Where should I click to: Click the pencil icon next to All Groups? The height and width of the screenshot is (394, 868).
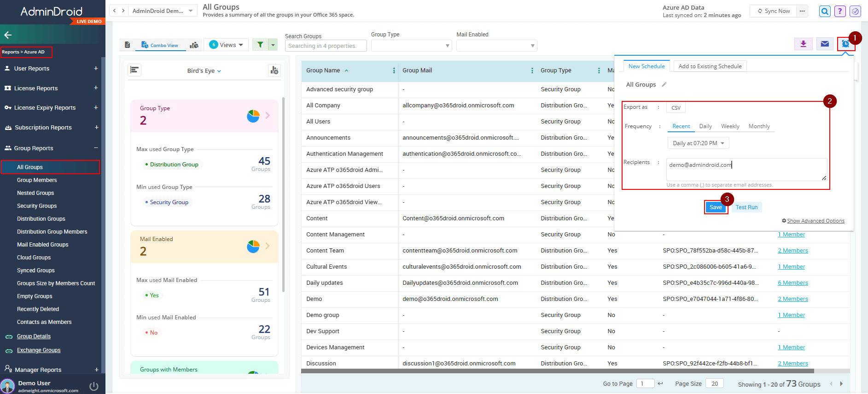tap(664, 85)
